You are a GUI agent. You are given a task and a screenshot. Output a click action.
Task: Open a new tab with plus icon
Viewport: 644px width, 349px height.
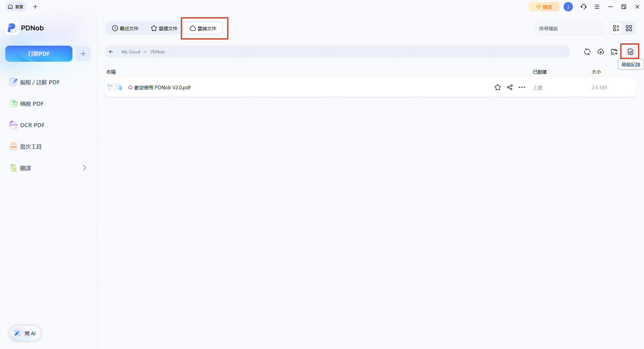[x=35, y=7]
